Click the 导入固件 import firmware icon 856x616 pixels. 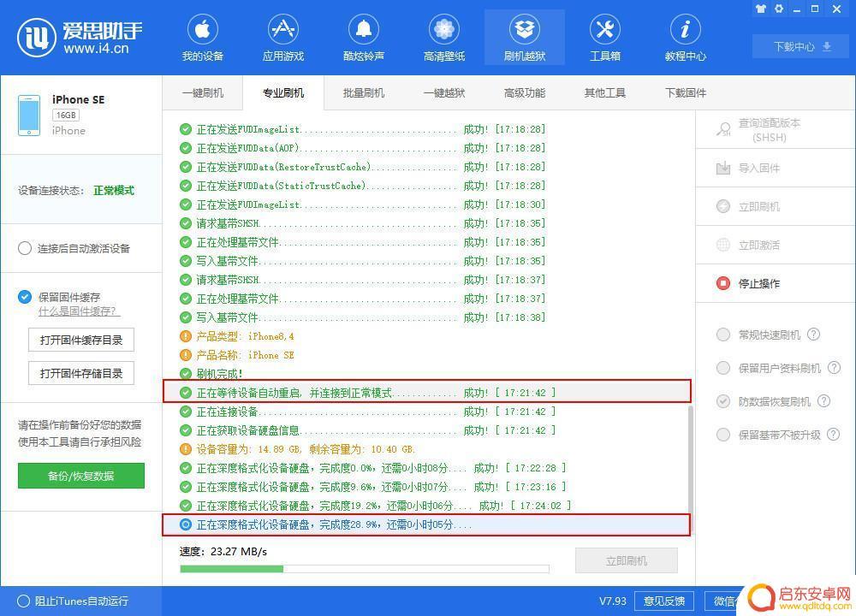point(723,168)
